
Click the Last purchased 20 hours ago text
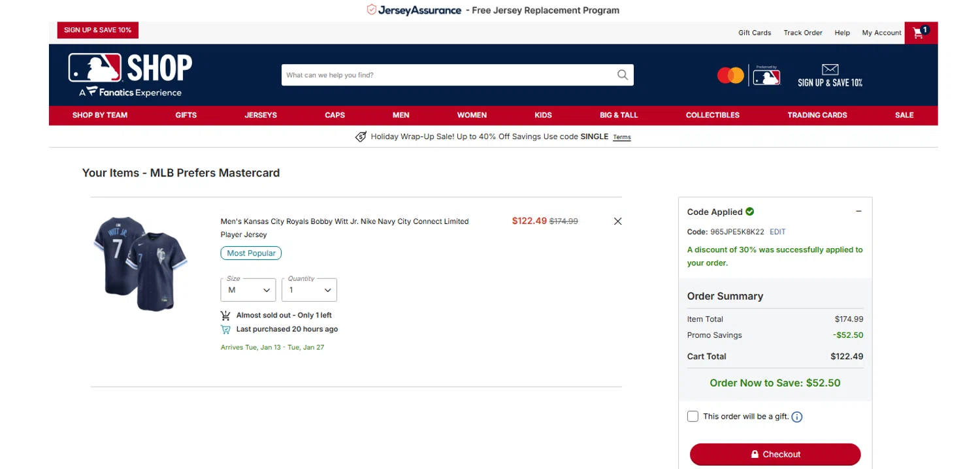click(x=287, y=329)
